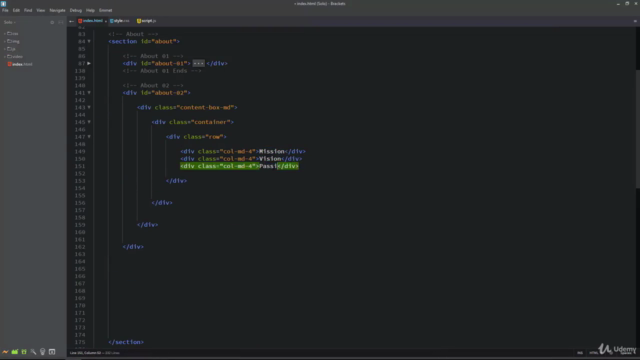The height and width of the screenshot is (360, 640).
Task: Click the light bulb icon in bottom bar
Action: [42, 352]
